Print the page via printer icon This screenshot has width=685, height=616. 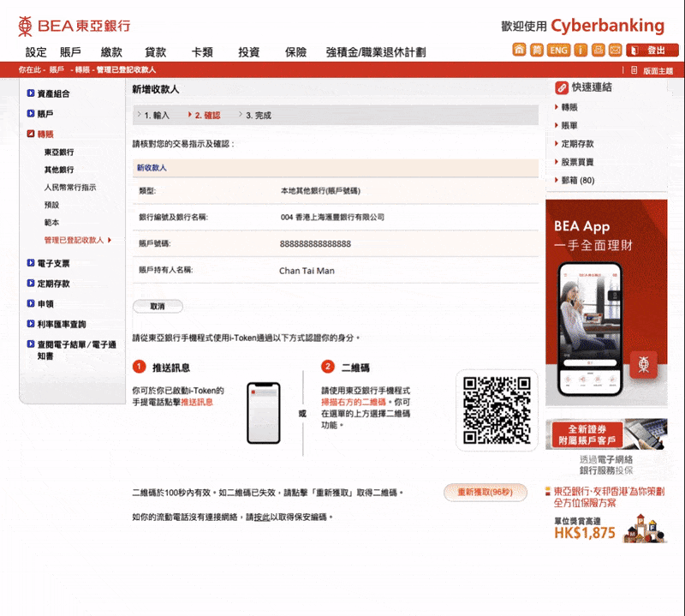(x=598, y=50)
